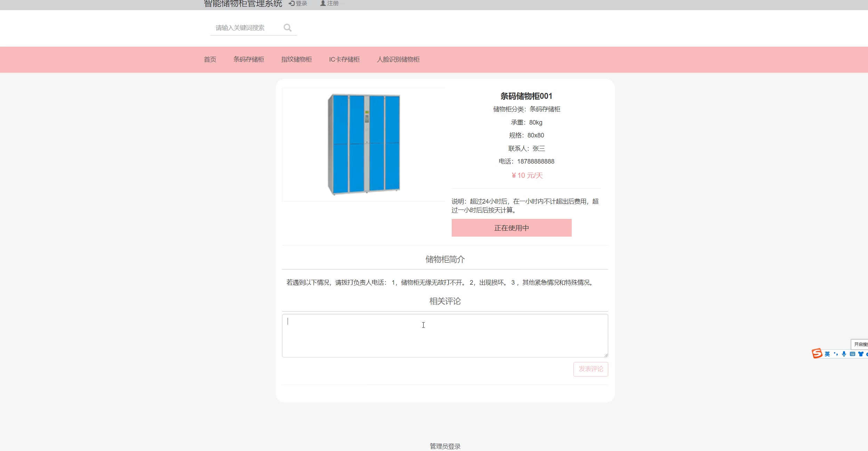Click the 承重：80kg text

point(527,122)
